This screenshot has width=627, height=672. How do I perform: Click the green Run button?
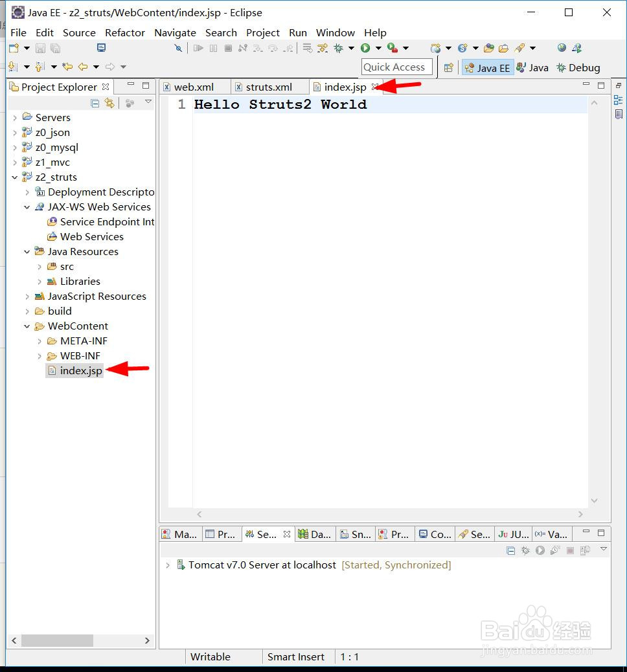(365, 48)
